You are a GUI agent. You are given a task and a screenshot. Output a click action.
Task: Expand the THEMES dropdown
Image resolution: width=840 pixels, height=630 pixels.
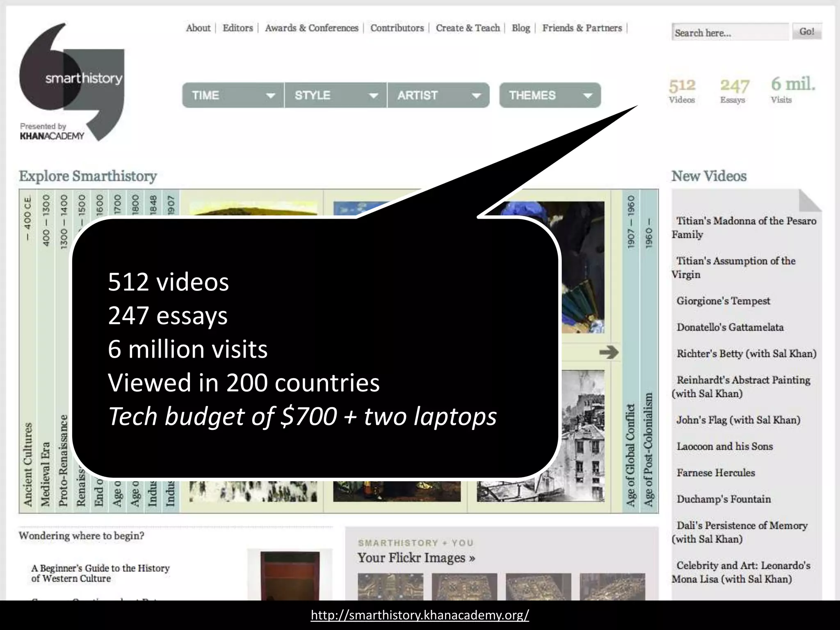click(550, 95)
